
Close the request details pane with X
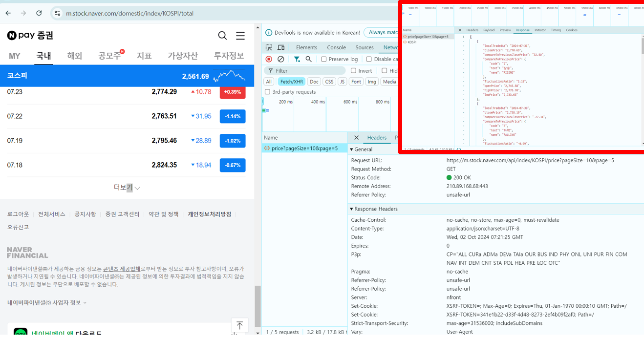356,138
